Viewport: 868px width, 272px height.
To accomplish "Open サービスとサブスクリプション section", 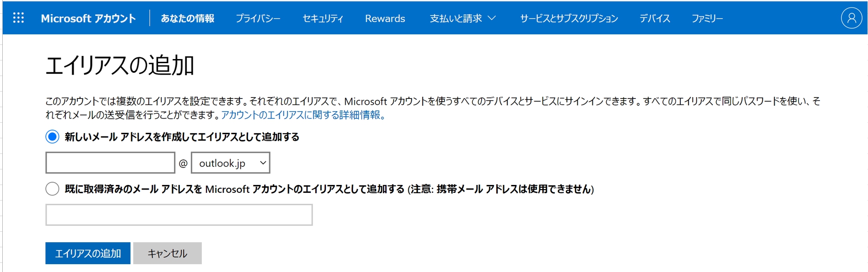I will tap(569, 18).
